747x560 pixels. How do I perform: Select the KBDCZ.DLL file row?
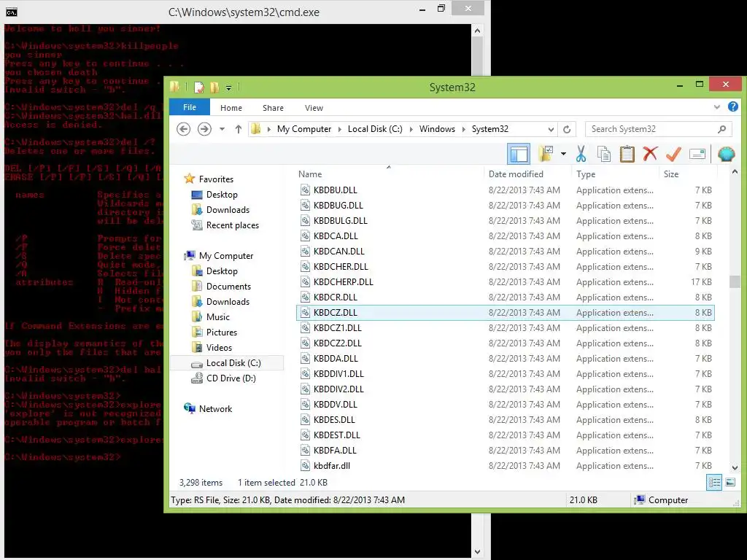pyautogui.click(x=505, y=312)
